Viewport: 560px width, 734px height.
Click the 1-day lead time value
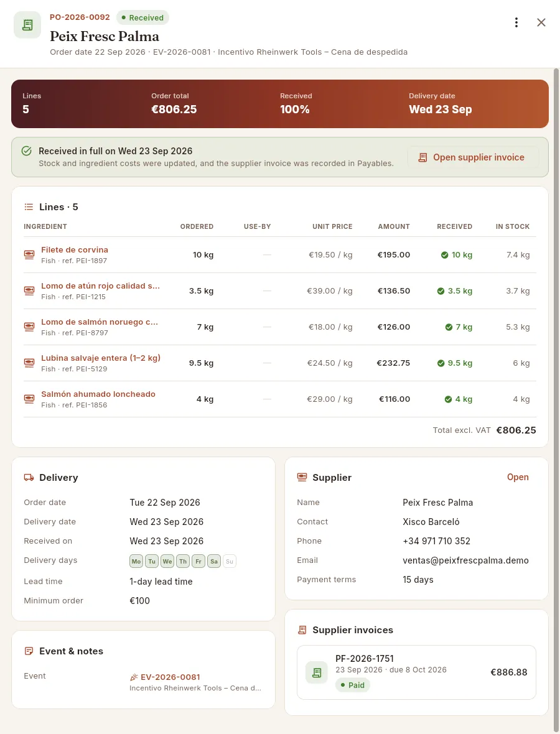point(161,582)
